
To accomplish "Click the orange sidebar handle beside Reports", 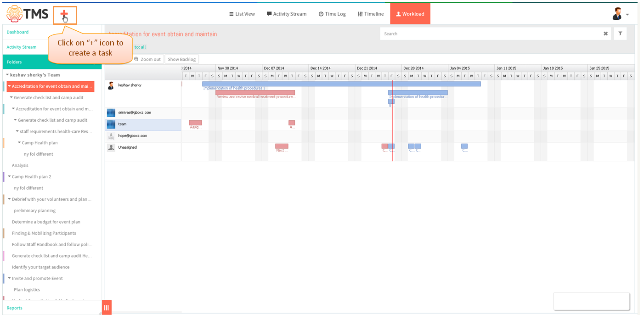I will point(107,308).
